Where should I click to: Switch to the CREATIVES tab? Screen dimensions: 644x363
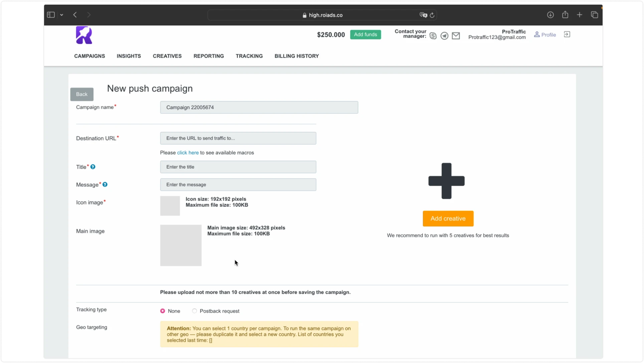pos(167,56)
